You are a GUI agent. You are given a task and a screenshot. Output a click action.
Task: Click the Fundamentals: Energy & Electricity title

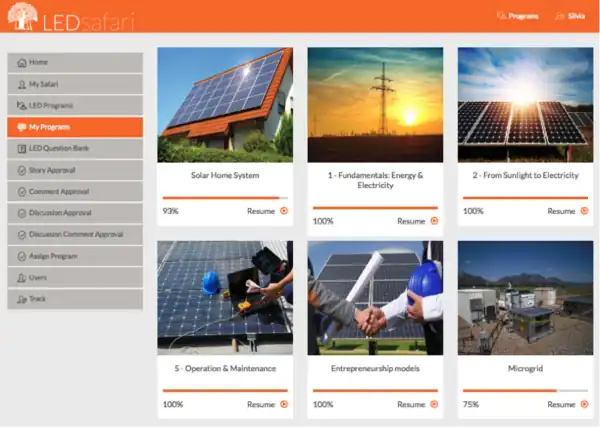(375, 180)
